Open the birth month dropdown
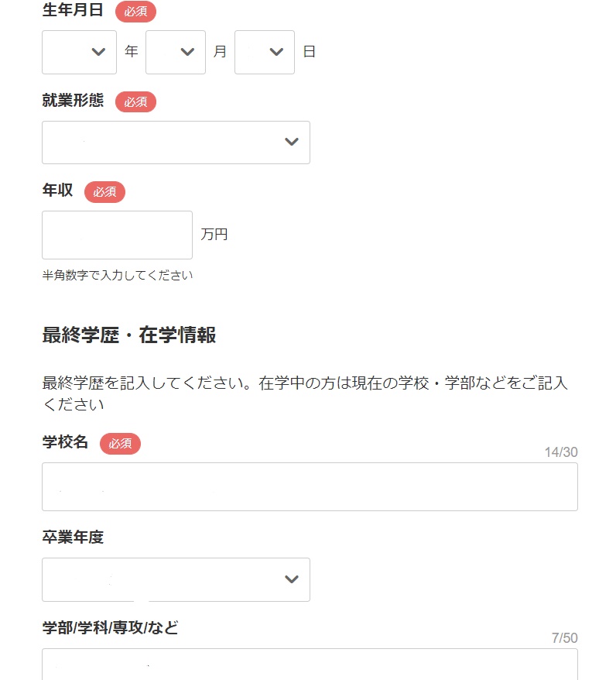The height and width of the screenshot is (680, 616). [176, 52]
